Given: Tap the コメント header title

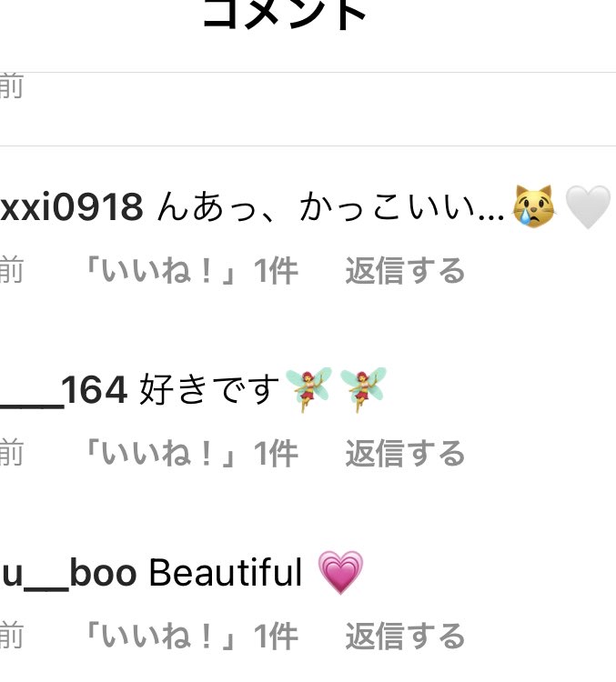Looking at the screenshot, I should pos(285,15).
